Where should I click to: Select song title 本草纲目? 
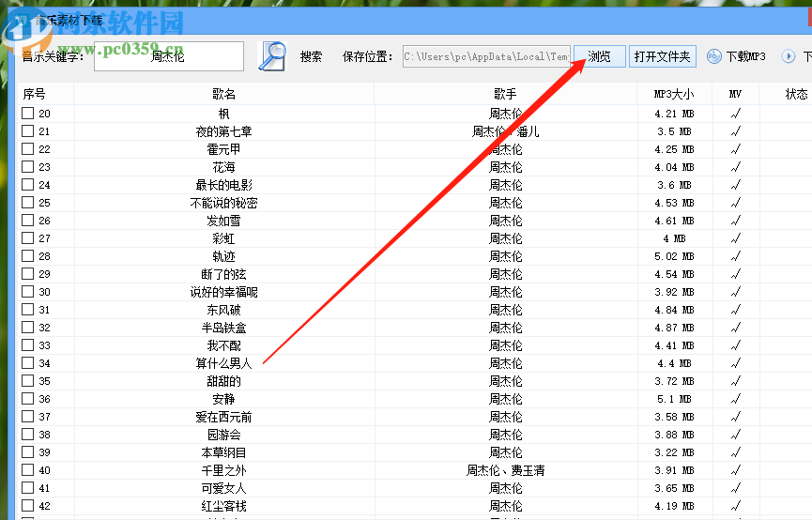[223, 452]
